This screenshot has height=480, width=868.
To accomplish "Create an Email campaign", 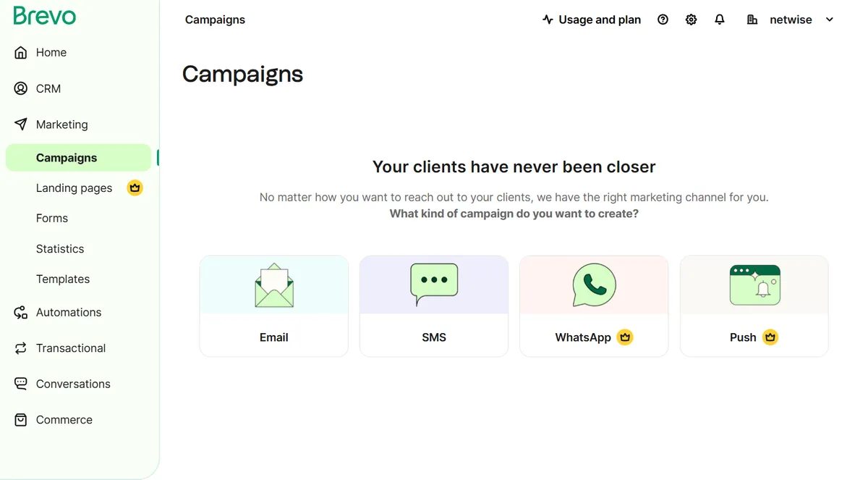I will (273, 306).
